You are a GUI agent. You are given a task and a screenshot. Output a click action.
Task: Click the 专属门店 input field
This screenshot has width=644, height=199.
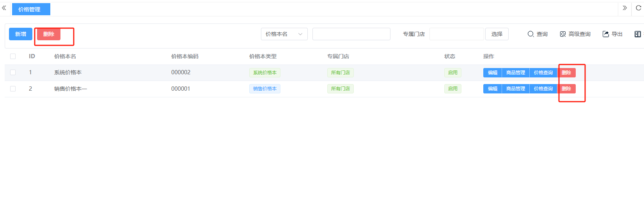tap(456, 34)
